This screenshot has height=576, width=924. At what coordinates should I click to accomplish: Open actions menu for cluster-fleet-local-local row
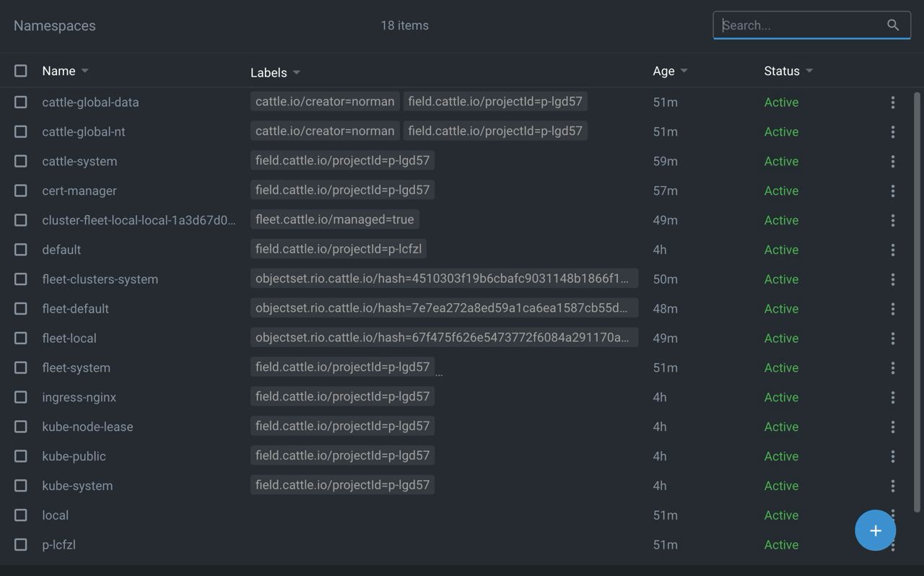pos(893,220)
